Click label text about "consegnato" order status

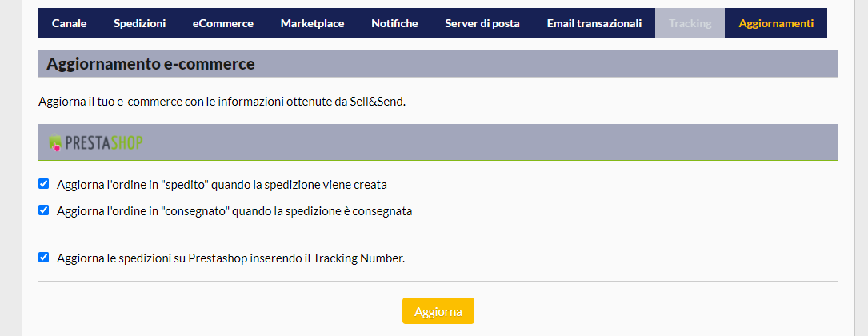click(x=234, y=211)
